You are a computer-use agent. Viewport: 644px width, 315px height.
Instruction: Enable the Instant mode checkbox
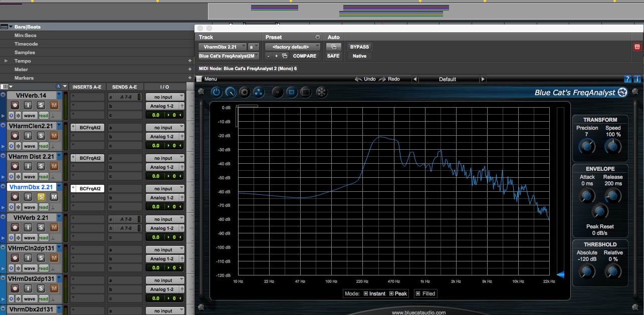tap(366, 293)
